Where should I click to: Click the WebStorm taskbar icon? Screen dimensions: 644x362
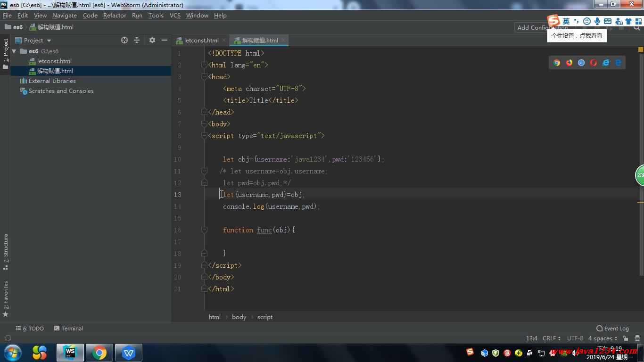click(70, 353)
